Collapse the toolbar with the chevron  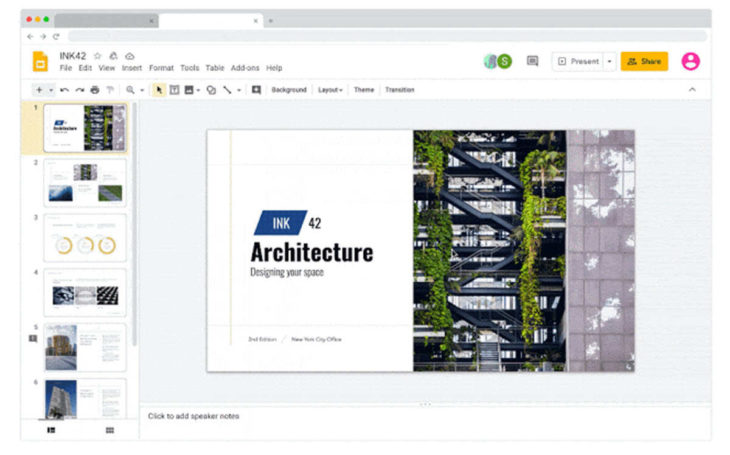click(692, 90)
